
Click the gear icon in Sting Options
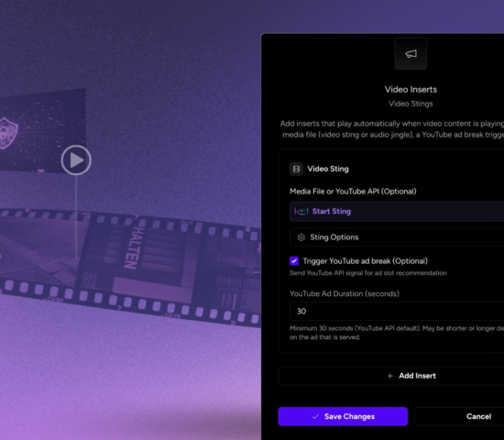tap(301, 237)
